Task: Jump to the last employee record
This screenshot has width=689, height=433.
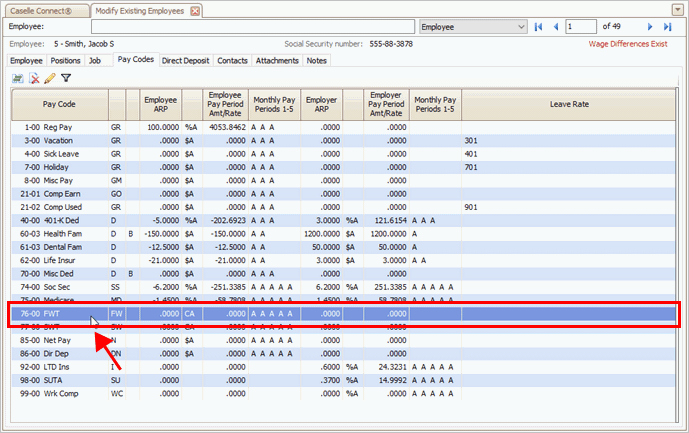Action: coord(668,27)
